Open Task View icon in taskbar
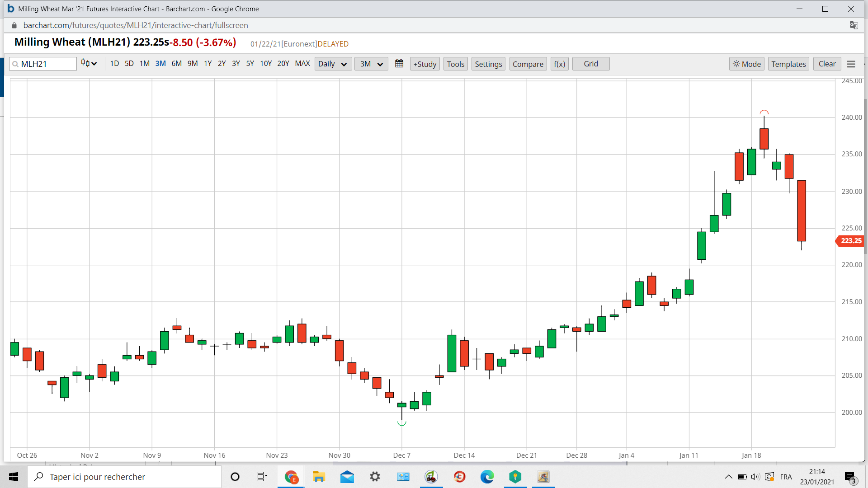Image resolution: width=868 pixels, height=488 pixels. 262,477
